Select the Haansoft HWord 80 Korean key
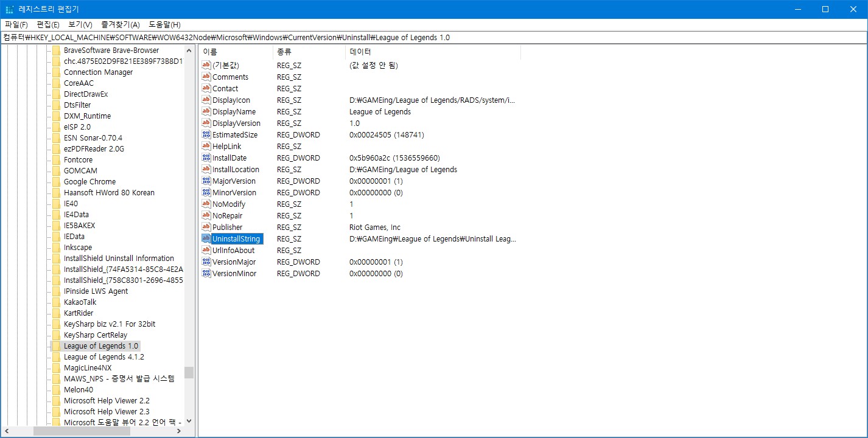The height and width of the screenshot is (438, 868). (109, 192)
